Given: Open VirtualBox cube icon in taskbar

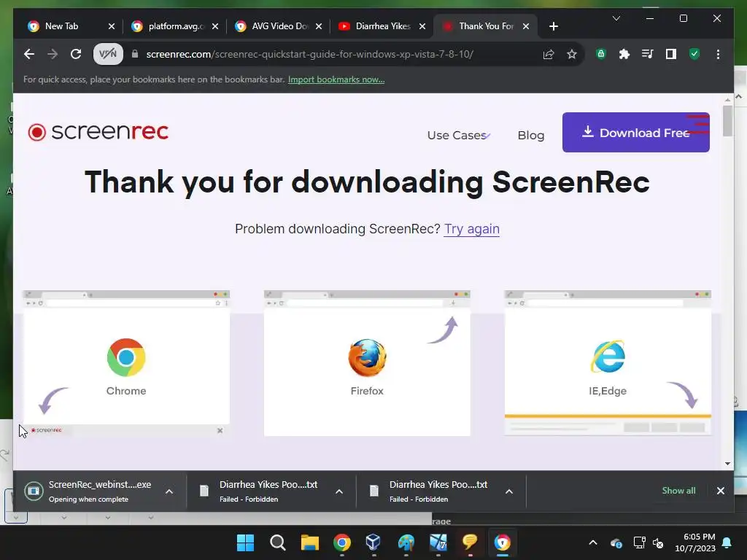Looking at the screenshot, I should click(373, 542).
